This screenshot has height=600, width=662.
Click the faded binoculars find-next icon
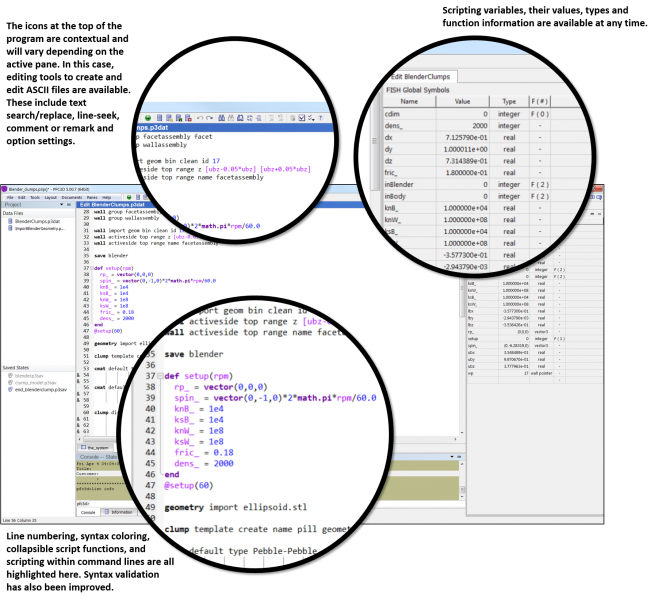231,118
